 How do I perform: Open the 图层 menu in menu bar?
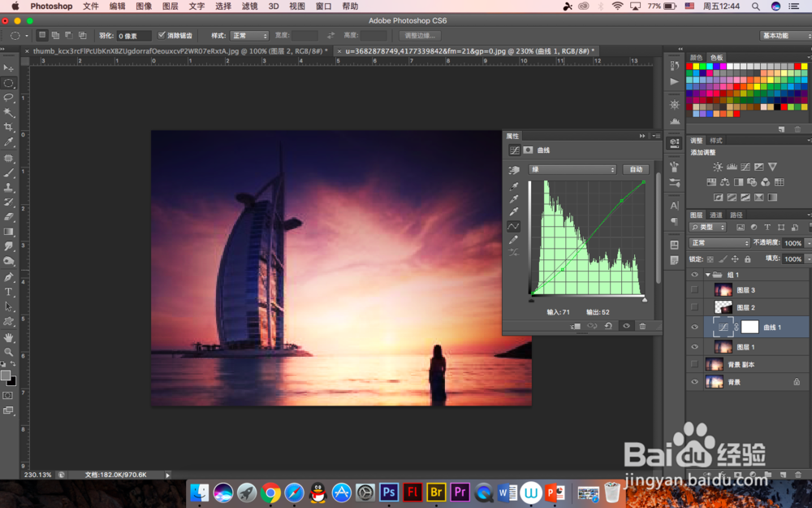tap(170, 7)
